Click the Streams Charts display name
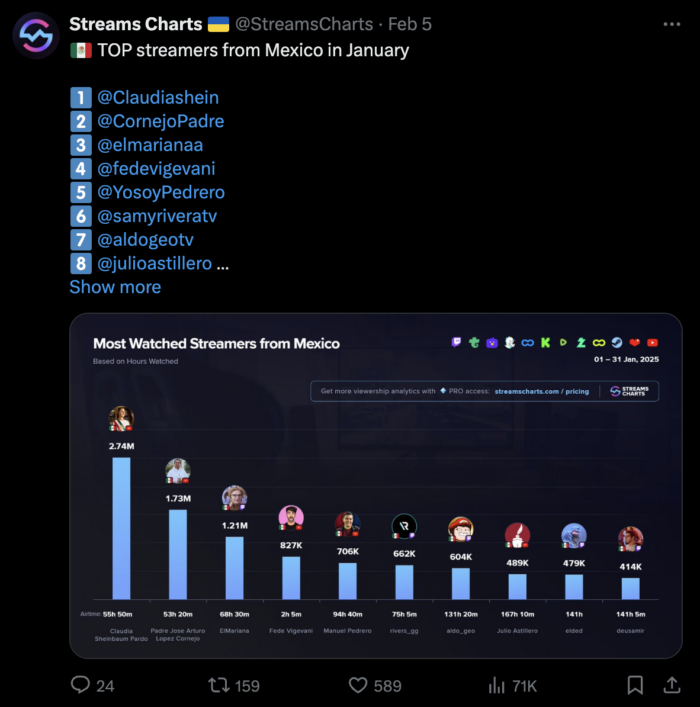 click(x=136, y=24)
